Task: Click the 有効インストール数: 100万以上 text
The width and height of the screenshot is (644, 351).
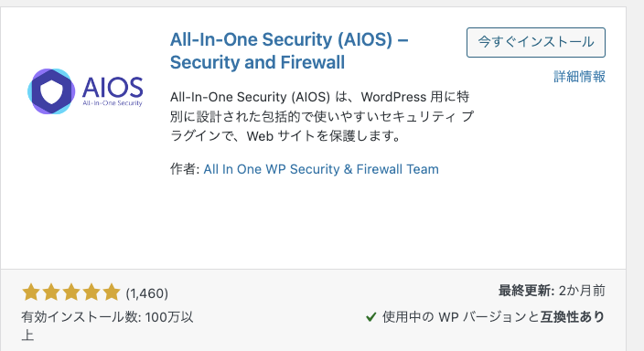Action: point(107,326)
